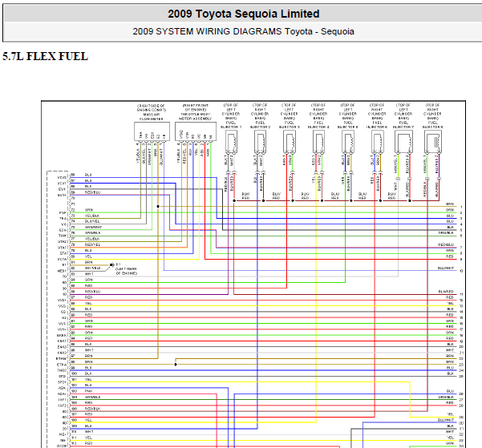This screenshot has width=482, height=448.
Task: Click the BLK/RED label at right connector 11
Action: point(446,292)
